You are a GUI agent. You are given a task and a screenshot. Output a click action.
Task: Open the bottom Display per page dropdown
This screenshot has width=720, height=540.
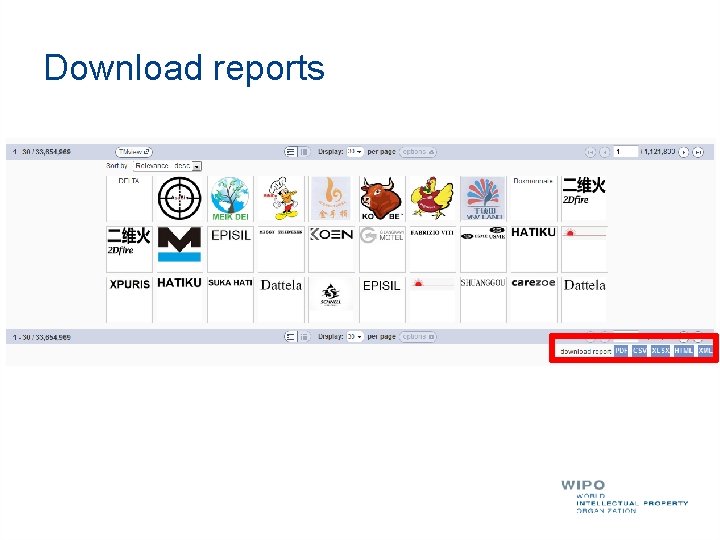354,337
